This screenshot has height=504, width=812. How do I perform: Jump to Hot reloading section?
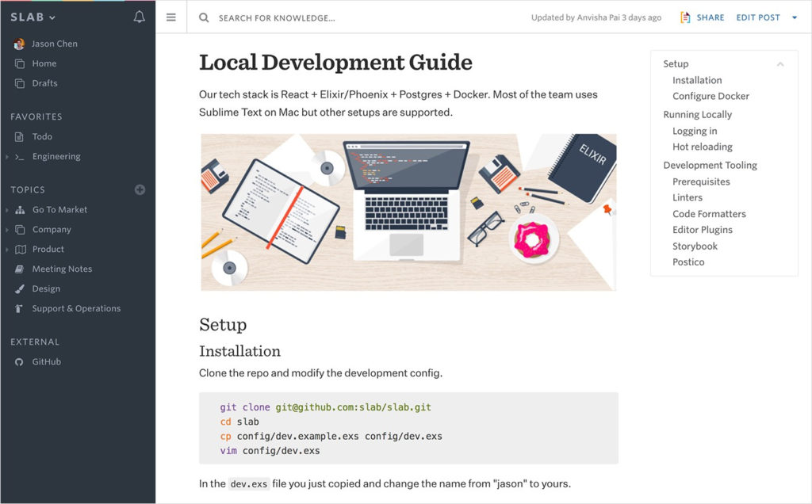tap(702, 147)
